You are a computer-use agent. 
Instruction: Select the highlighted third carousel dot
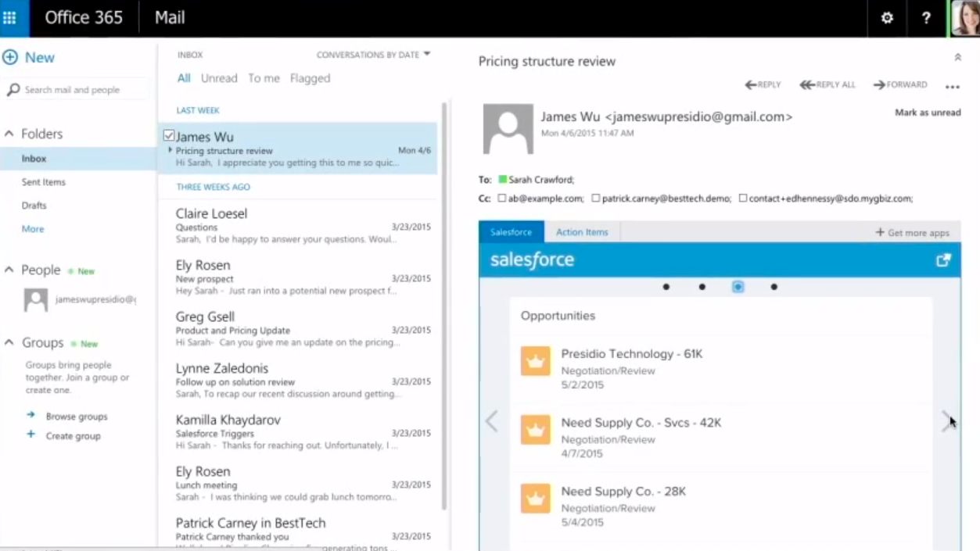coord(738,287)
